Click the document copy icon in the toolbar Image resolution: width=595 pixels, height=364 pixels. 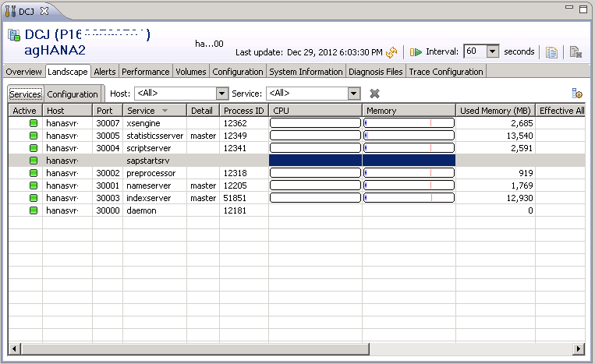(552, 52)
